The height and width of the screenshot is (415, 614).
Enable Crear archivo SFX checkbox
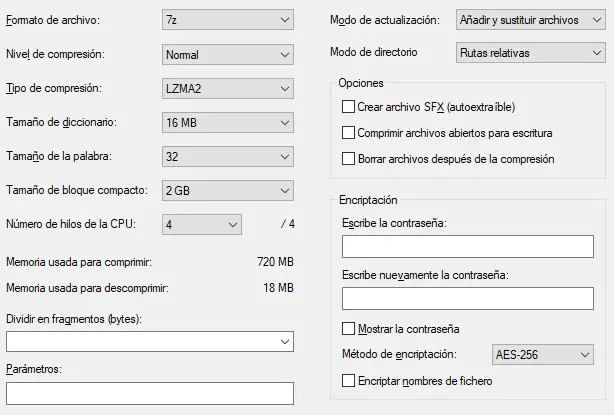(x=348, y=106)
